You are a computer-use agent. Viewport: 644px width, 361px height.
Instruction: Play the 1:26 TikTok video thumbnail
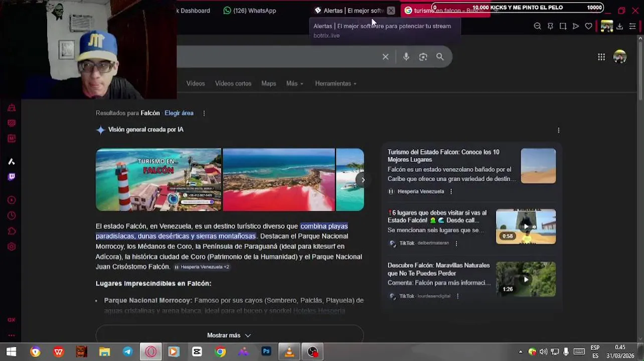[x=526, y=279]
